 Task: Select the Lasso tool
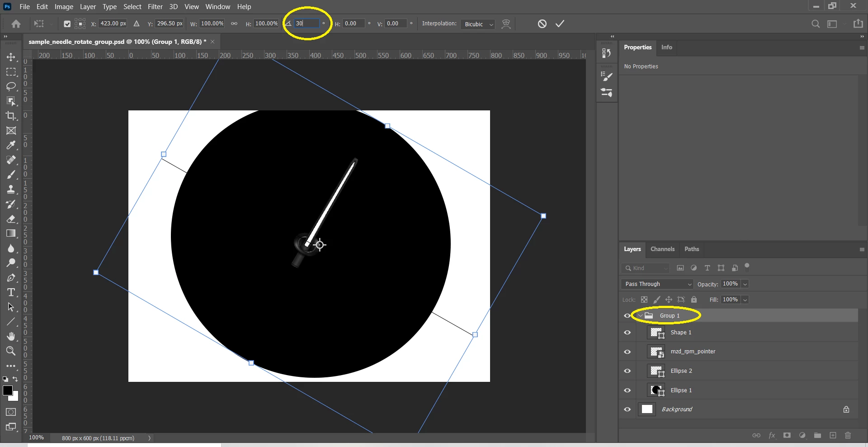(11, 86)
